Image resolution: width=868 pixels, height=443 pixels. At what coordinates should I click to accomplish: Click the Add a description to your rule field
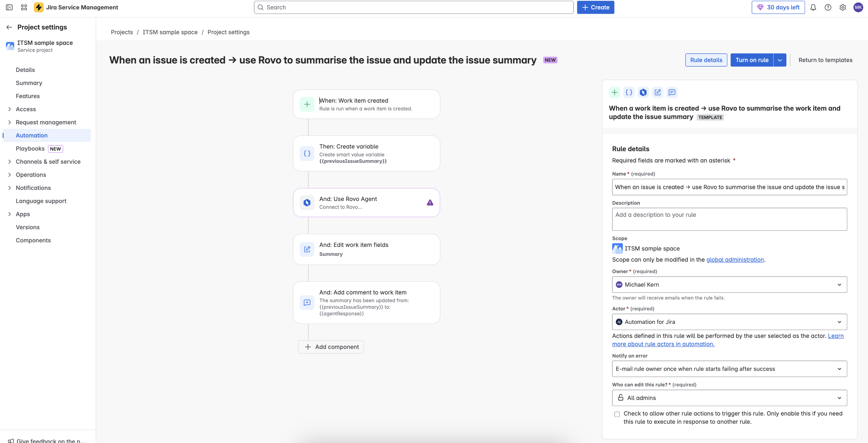pos(729,219)
